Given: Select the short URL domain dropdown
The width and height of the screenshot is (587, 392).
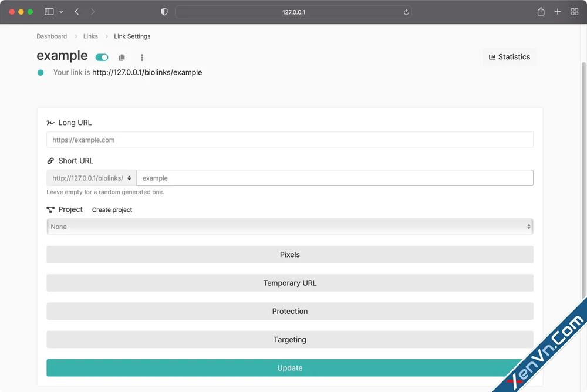Looking at the screenshot, I should point(92,178).
